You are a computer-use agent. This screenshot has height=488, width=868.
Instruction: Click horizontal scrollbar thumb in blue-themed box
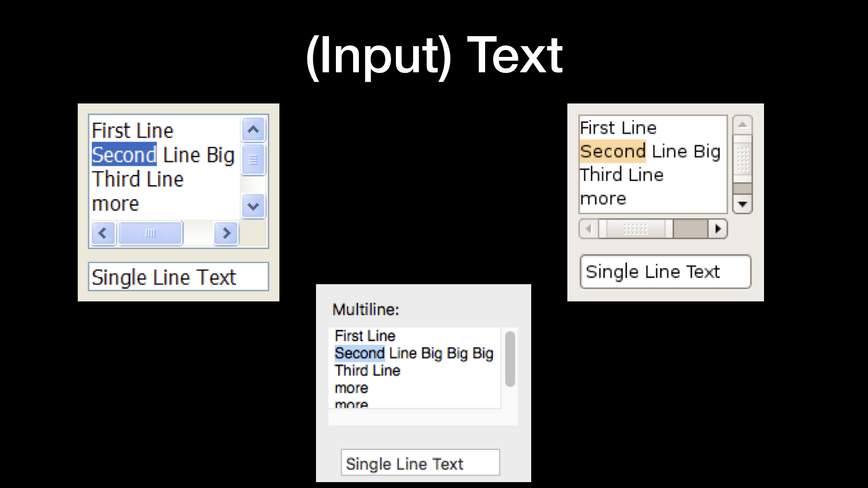(150, 233)
